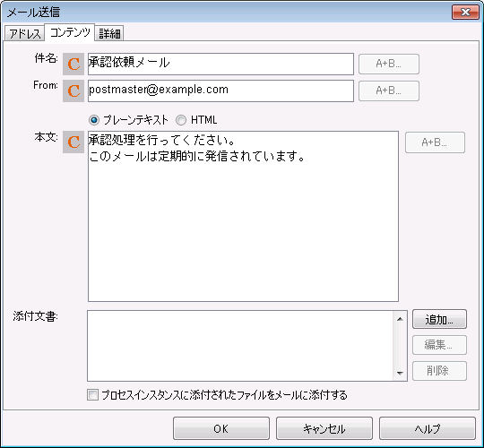Click the 件名 subject input field
Viewport: 484px width, 448px height.
[x=220, y=64]
